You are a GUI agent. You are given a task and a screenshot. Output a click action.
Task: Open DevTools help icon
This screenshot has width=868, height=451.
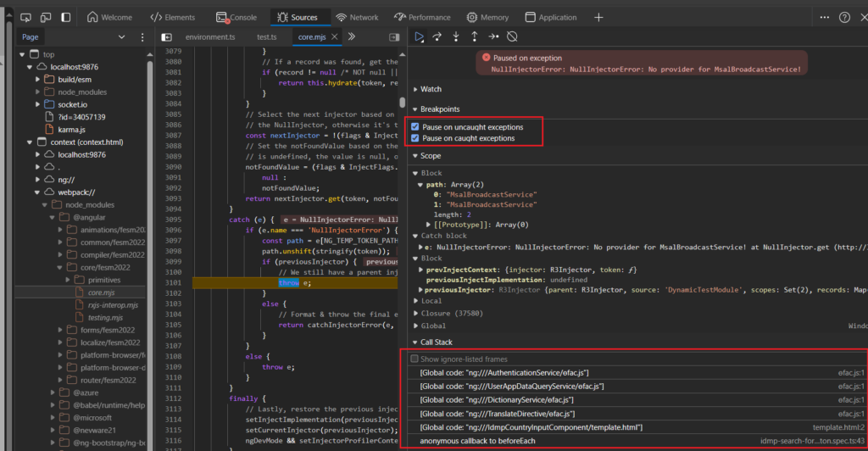tap(844, 17)
